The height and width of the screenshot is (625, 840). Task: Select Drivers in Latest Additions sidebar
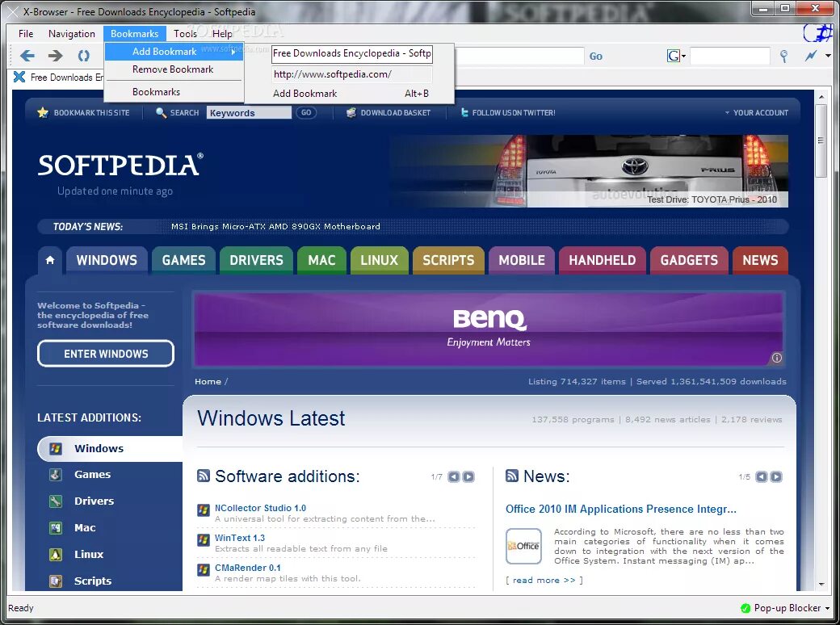(94, 501)
